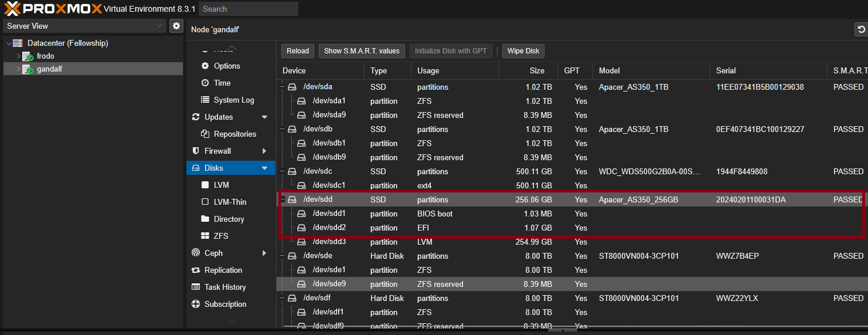
Task: Click the Datacenter server icon
Action: tap(18, 43)
